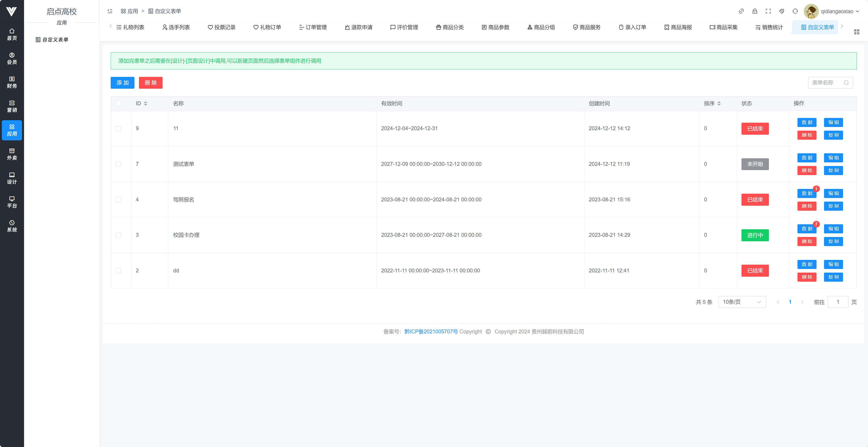
Task: Open 设计 in the left sidebar
Action: pos(12,178)
